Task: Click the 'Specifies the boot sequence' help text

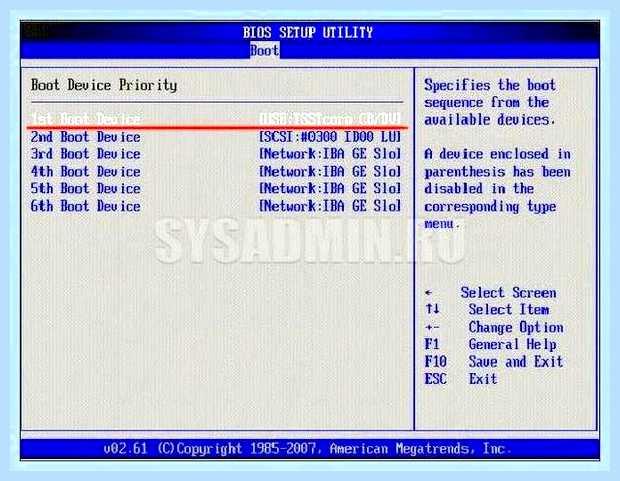Action: click(x=490, y=102)
